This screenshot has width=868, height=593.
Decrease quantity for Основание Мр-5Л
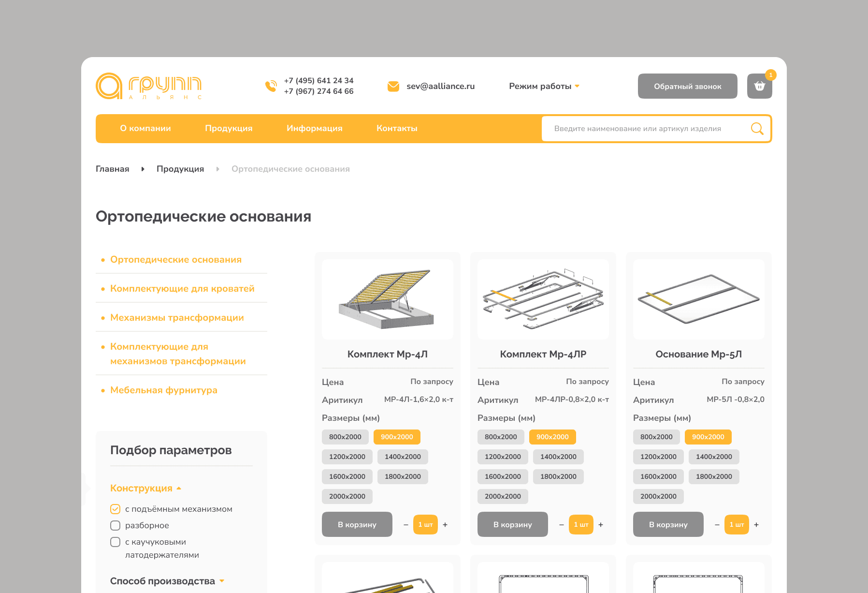click(717, 525)
